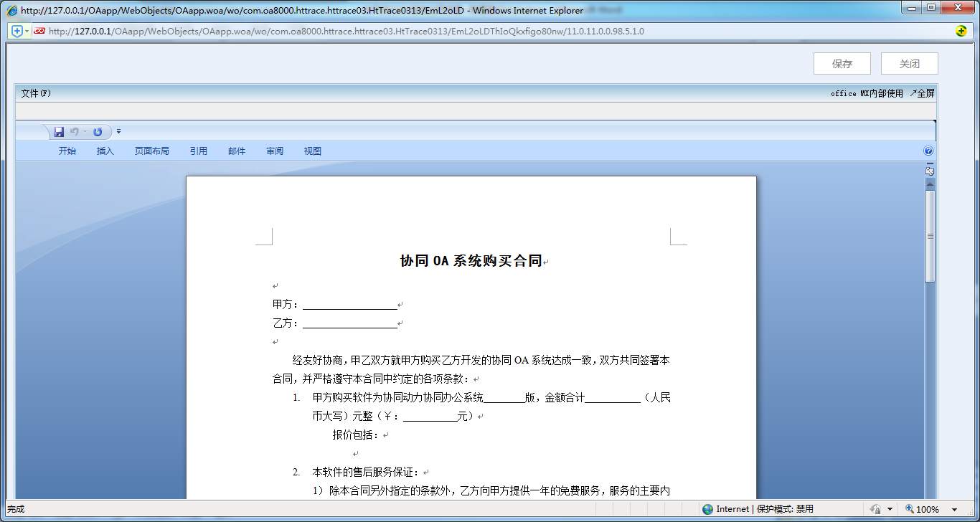Open the Customize Quick Access Toolbar menu
980x522 pixels.
tap(118, 131)
